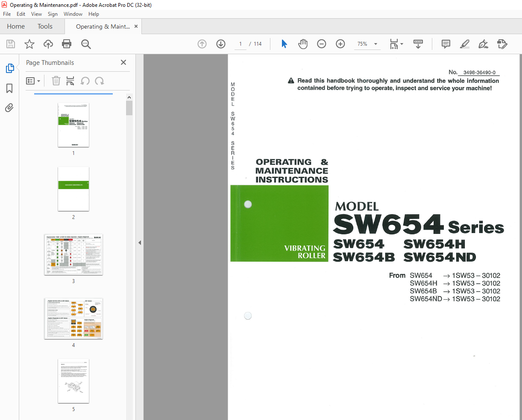This screenshot has width=522, height=420.
Task: Switch to the Tools tab
Action: pos(45,26)
